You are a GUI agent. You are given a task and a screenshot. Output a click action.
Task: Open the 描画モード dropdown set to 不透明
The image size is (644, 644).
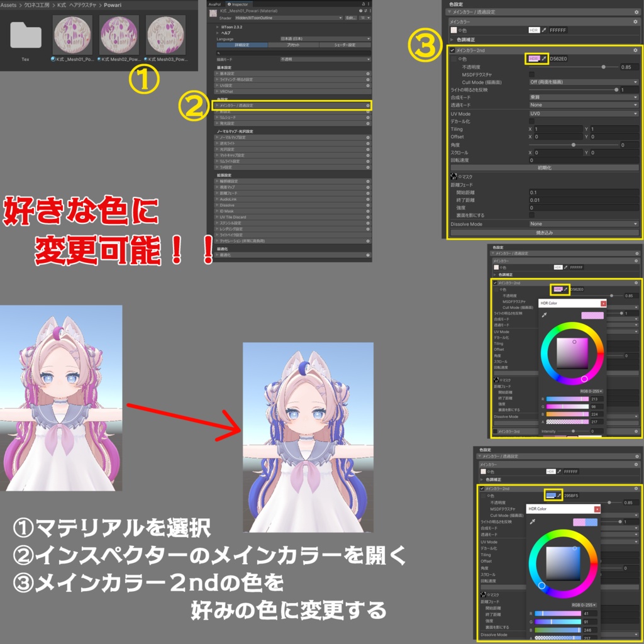325,59
